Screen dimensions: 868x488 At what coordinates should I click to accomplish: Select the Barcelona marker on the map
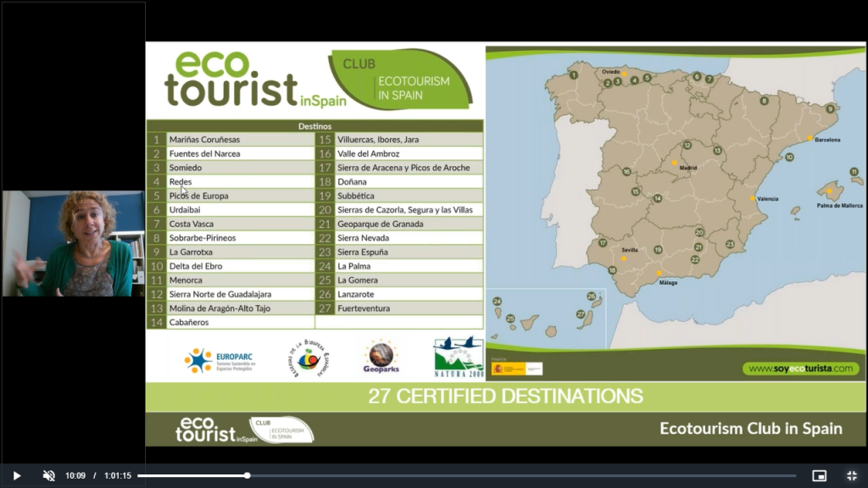coord(810,138)
